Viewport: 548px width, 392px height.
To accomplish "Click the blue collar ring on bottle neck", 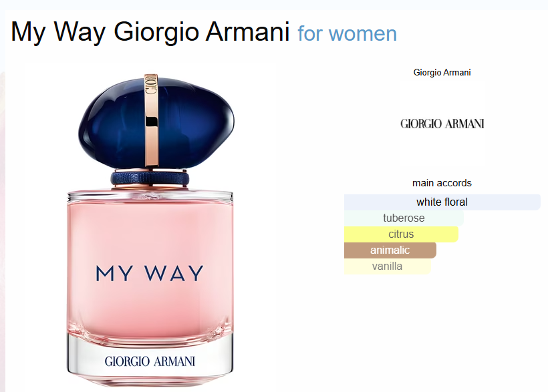I will click(x=150, y=178).
